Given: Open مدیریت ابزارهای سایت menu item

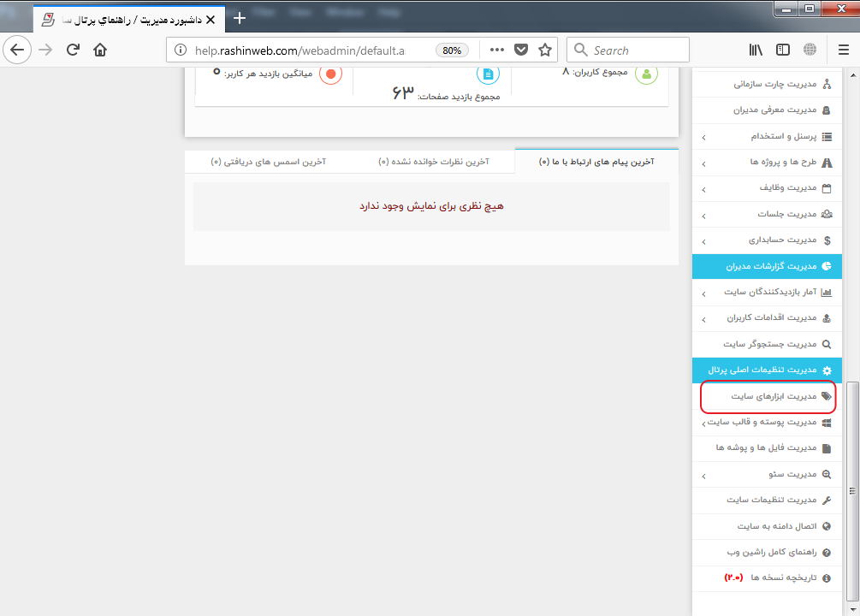Looking at the screenshot, I should [768, 397].
